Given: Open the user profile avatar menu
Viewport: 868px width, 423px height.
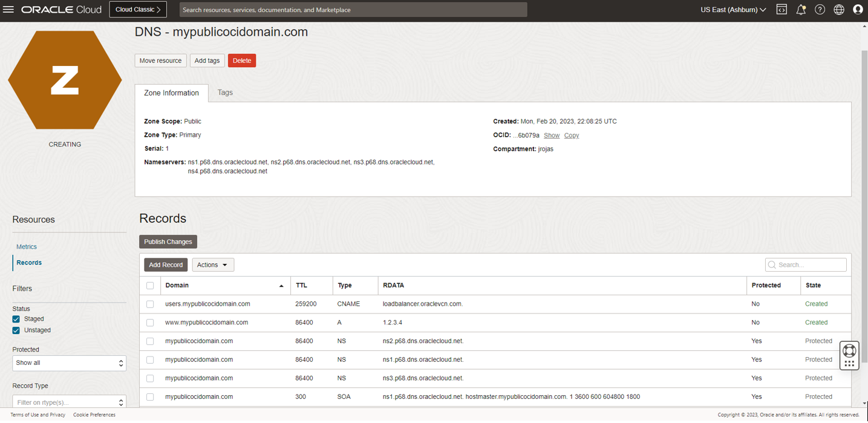Looking at the screenshot, I should point(857,9).
